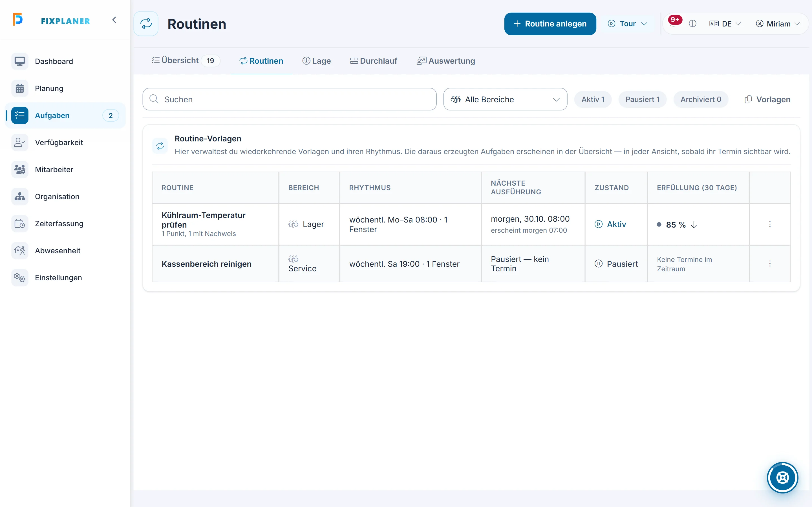This screenshot has height=507, width=812.
Task: Open Einstellungen gear icon
Action: (20, 278)
